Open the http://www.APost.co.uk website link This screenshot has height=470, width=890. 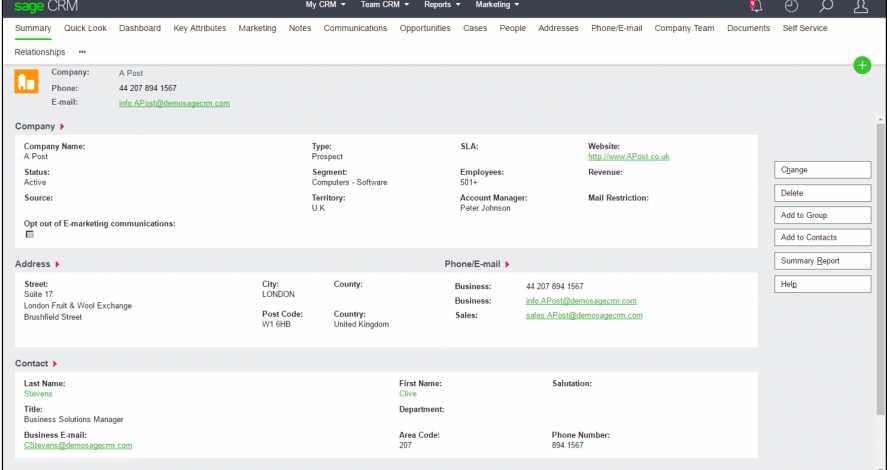[629, 157]
